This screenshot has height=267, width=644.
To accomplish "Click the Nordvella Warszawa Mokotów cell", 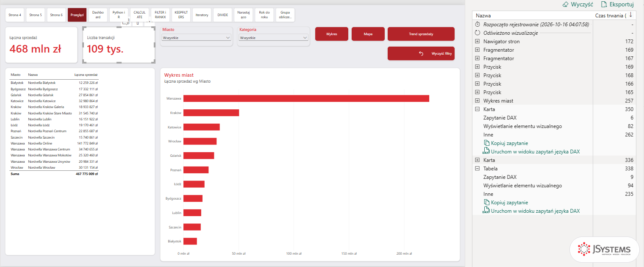I will 49,156.
